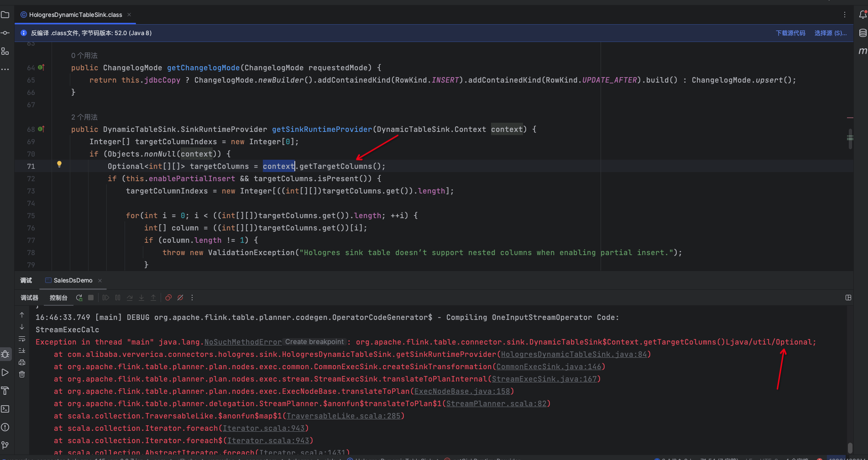Click getSinkRuntimeProvider method name in editor
The height and width of the screenshot is (460, 868).
tap(322, 129)
